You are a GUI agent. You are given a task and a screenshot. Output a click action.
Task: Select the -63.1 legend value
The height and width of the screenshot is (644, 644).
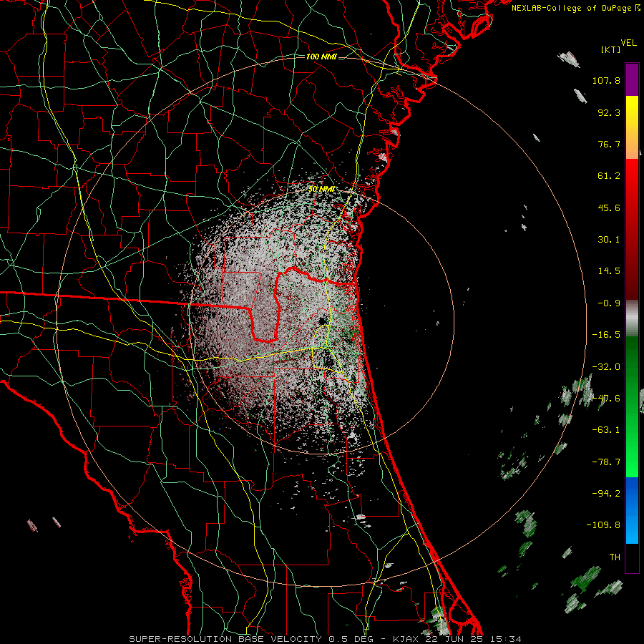point(606,430)
